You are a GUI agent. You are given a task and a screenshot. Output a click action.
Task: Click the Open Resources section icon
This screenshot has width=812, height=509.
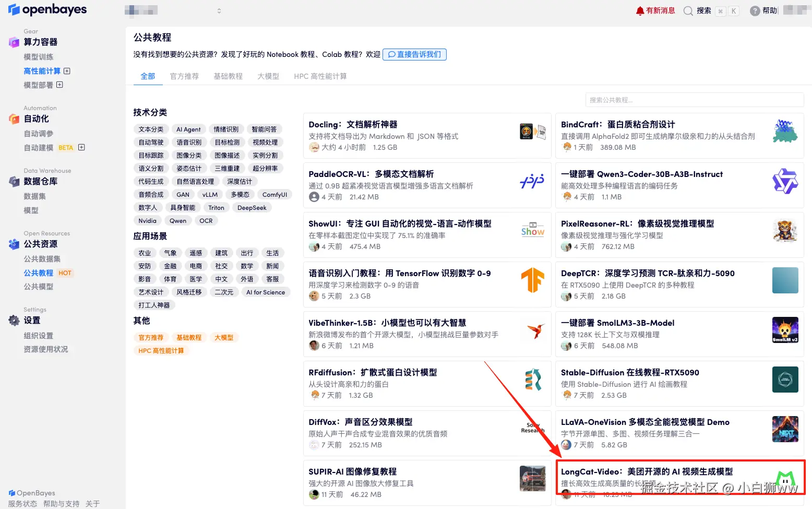tap(14, 244)
